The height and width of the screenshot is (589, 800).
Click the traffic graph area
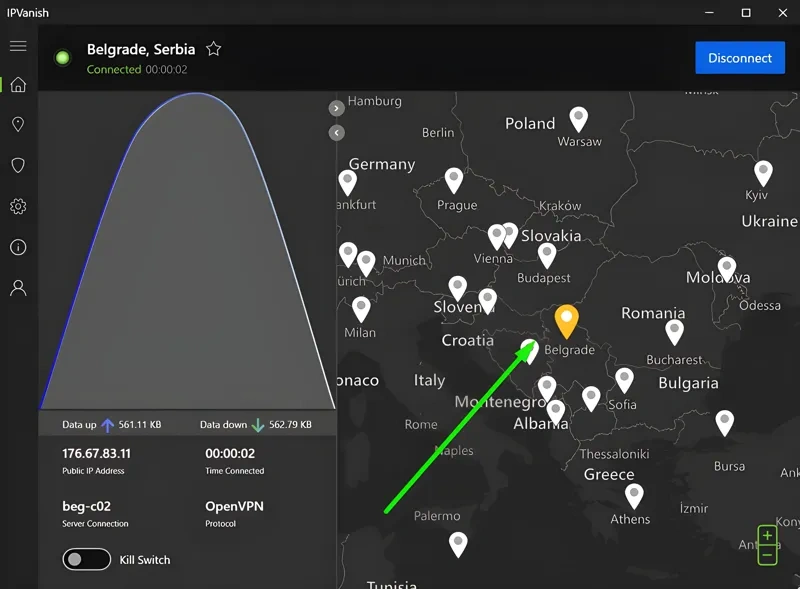pos(187,250)
